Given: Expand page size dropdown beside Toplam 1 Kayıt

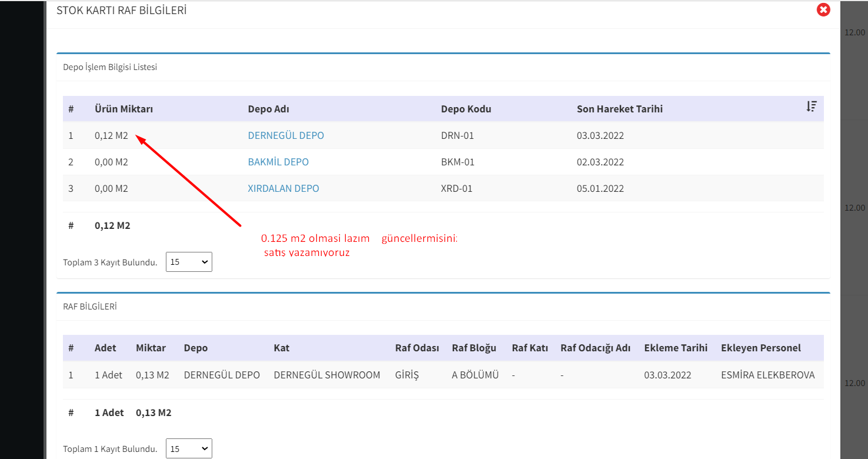Looking at the screenshot, I should click(x=189, y=449).
